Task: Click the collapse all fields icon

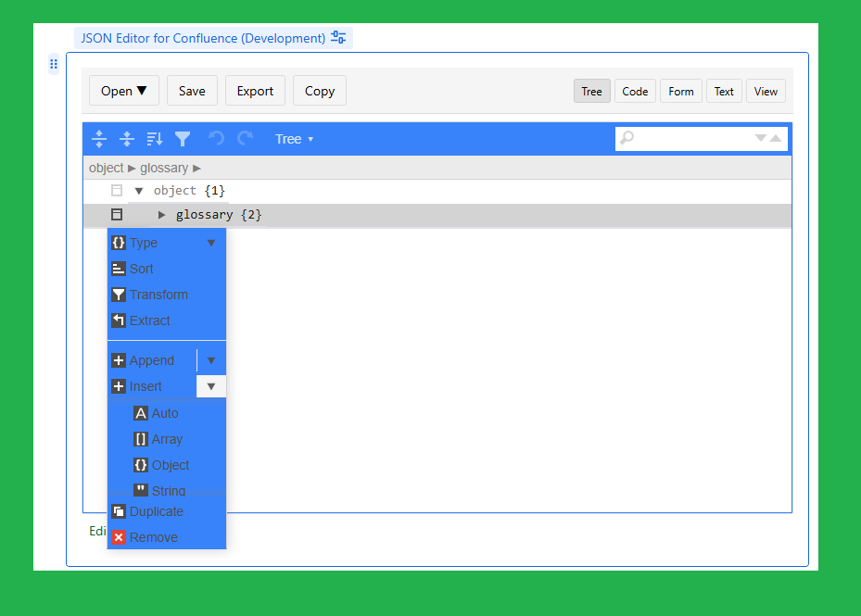Action: pos(127,139)
